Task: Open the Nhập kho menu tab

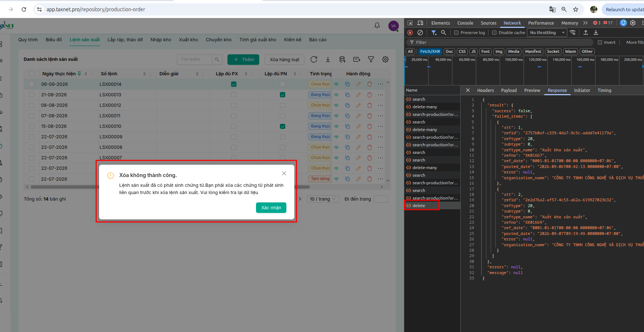Action: pos(161,40)
